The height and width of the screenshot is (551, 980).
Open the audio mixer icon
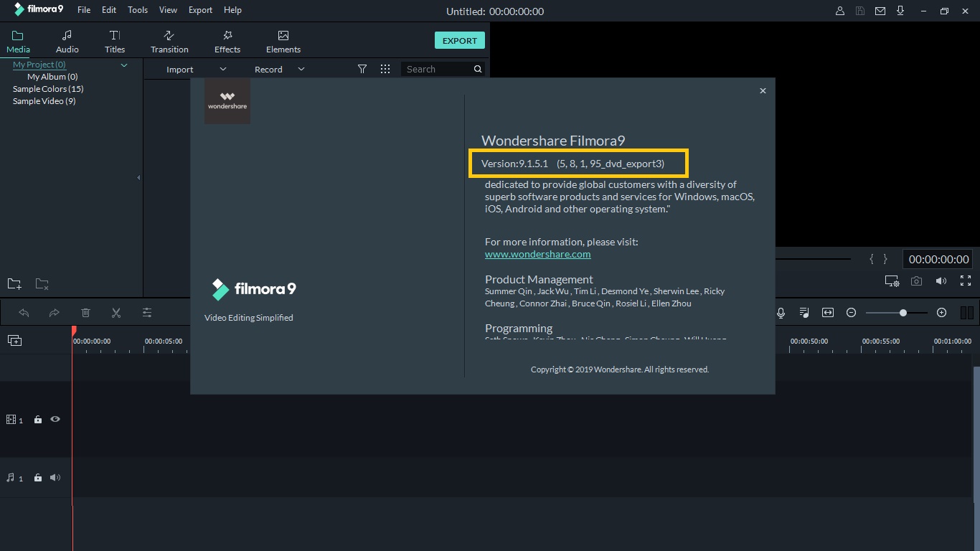pyautogui.click(x=804, y=313)
